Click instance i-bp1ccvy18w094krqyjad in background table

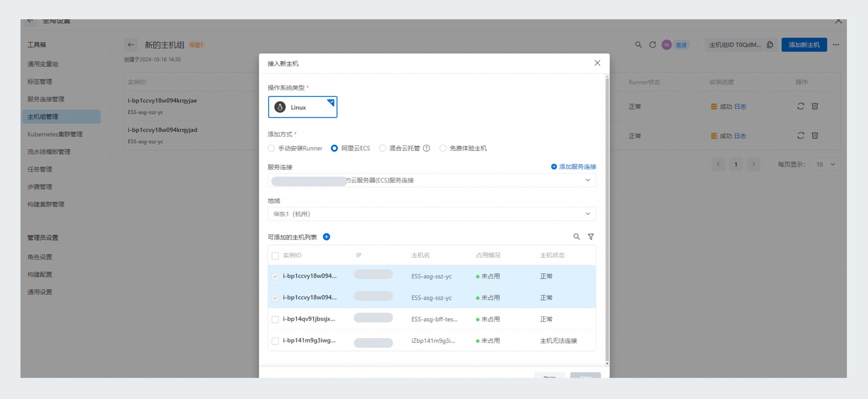click(x=162, y=130)
